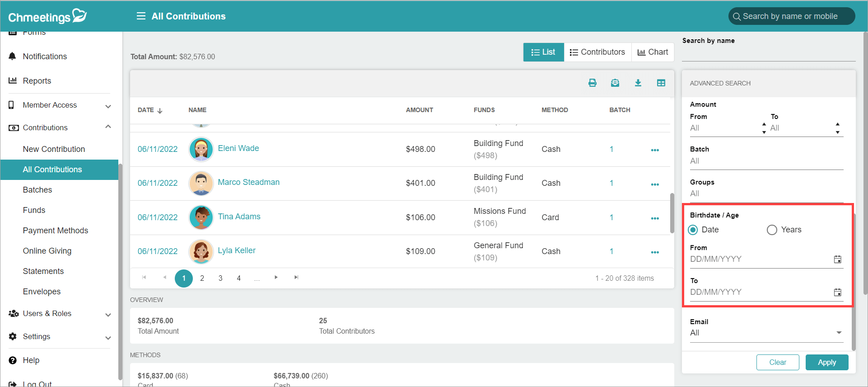Open Funds in sidebar

tap(34, 210)
